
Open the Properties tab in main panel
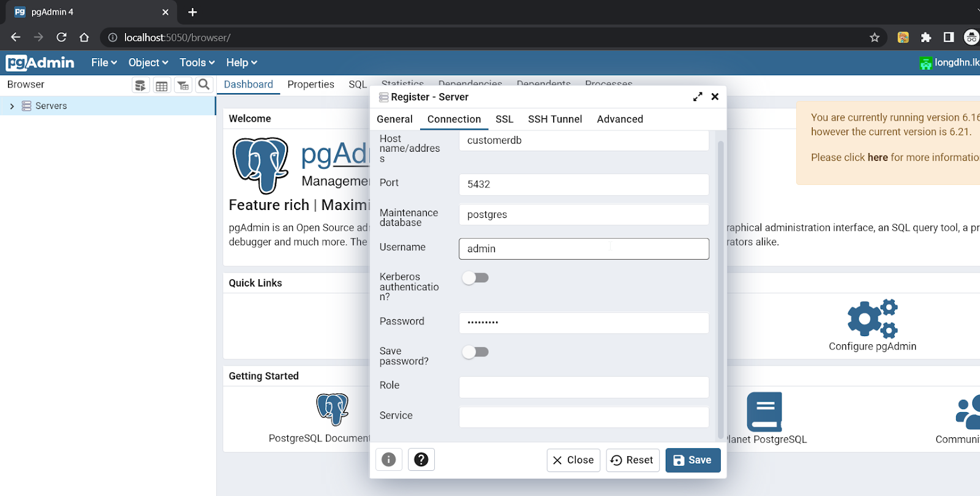[x=311, y=85]
